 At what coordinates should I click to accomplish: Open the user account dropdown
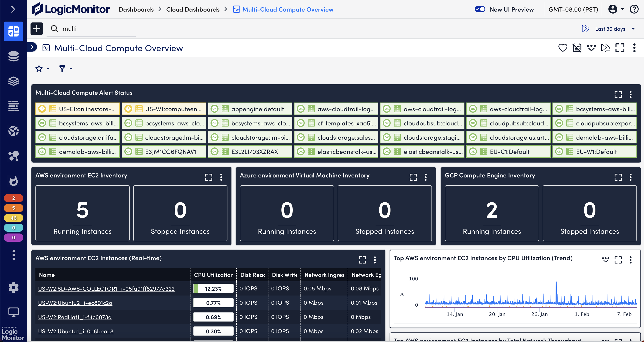click(616, 9)
